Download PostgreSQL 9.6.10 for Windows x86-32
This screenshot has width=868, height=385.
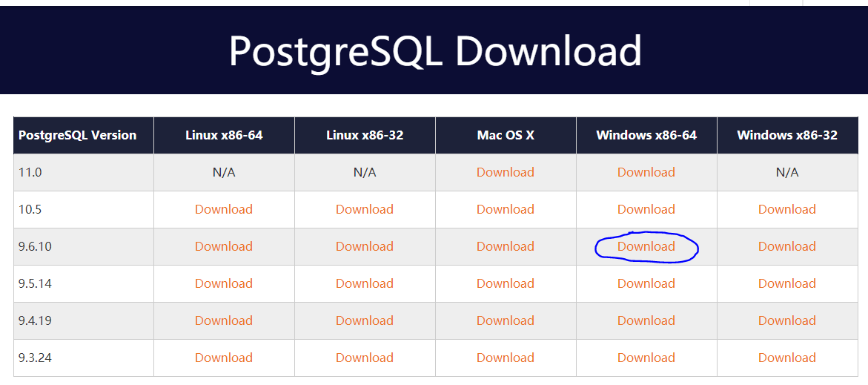pyautogui.click(x=787, y=246)
